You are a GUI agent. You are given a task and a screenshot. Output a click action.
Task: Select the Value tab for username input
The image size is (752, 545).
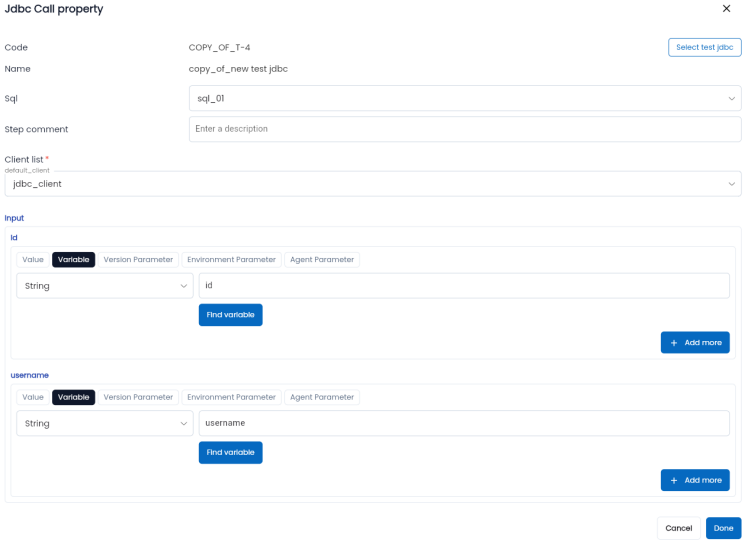[x=33, y=397]
